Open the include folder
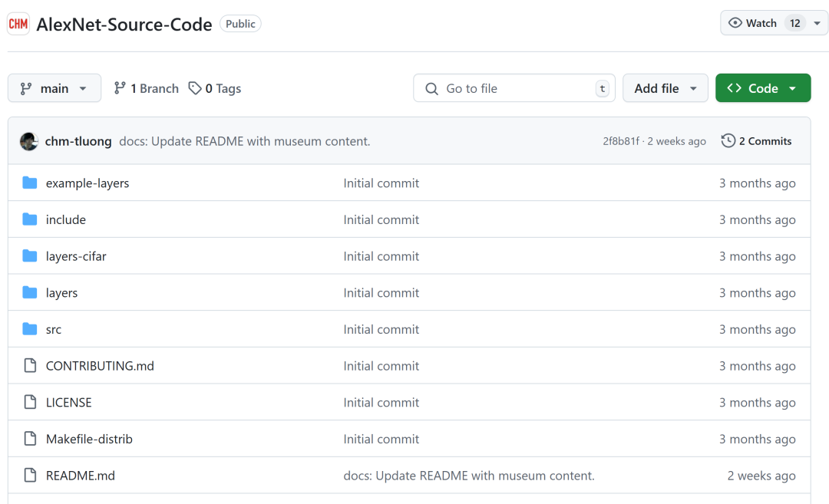This screenshot has height=504, width=829. (65, 219)
